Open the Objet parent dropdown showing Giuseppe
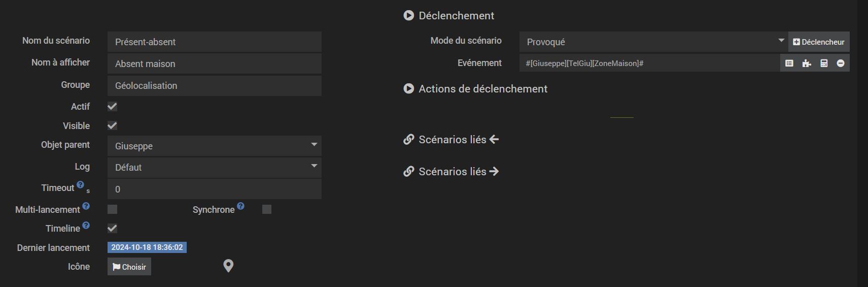Viewport: 868px width, 287px height. coord(215,146)
